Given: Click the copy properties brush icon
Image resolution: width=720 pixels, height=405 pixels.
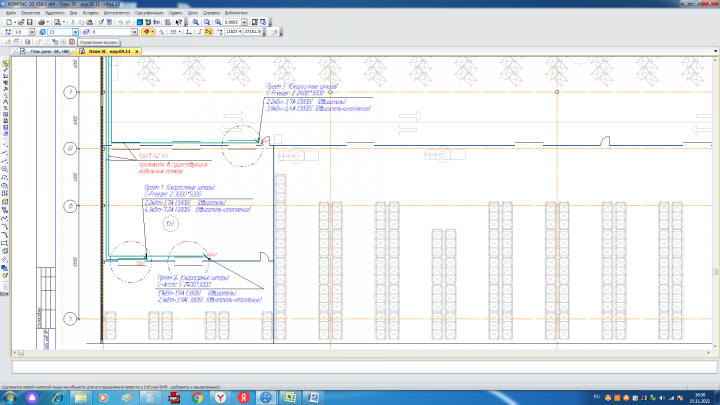Looking at the screenshot, I should tap(101, 22).
